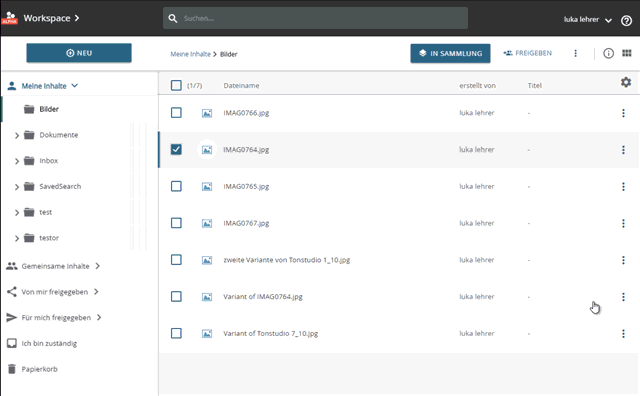This screenshot has height=396, width=640.
Task: Open the info panel icon
Action: pos(608,53)
